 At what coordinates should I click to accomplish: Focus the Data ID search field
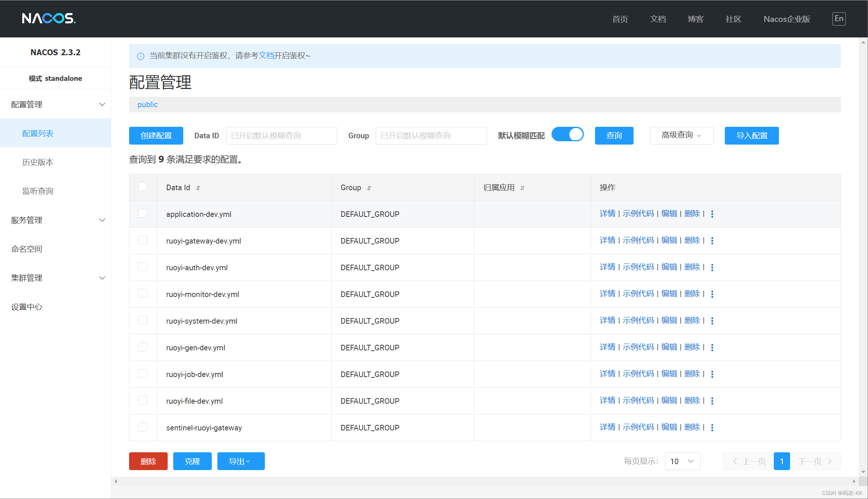(x=281, y=135)
